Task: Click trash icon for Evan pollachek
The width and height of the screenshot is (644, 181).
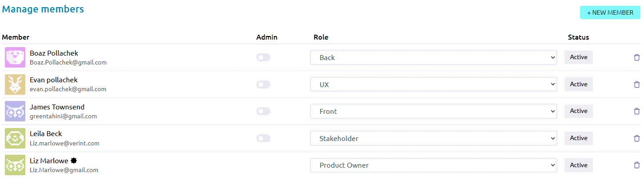Action: 636,84
